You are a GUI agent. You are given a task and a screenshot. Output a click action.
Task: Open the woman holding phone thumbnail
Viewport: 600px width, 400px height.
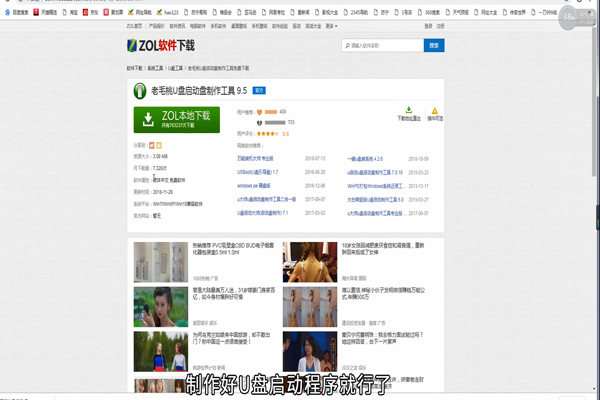pos(161,307)
